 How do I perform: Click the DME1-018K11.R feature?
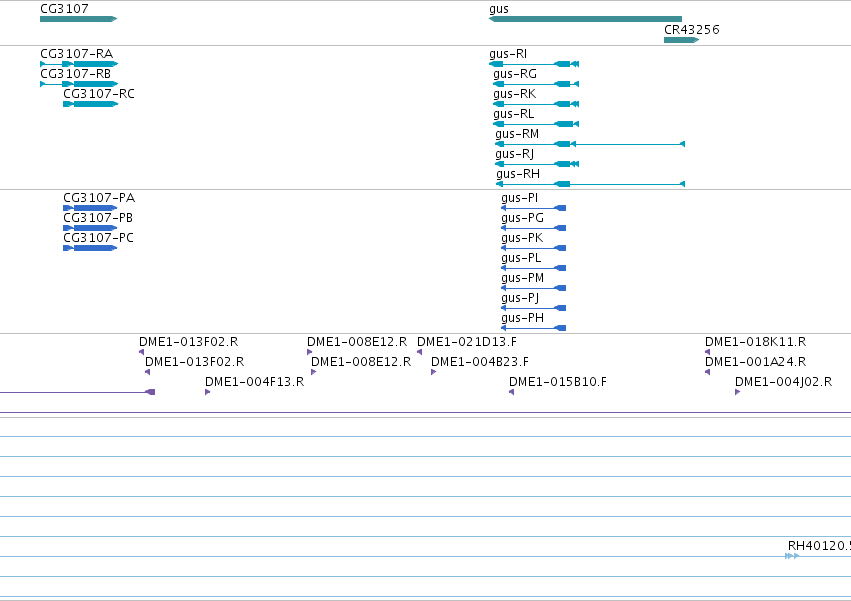[x=708, y=352]
